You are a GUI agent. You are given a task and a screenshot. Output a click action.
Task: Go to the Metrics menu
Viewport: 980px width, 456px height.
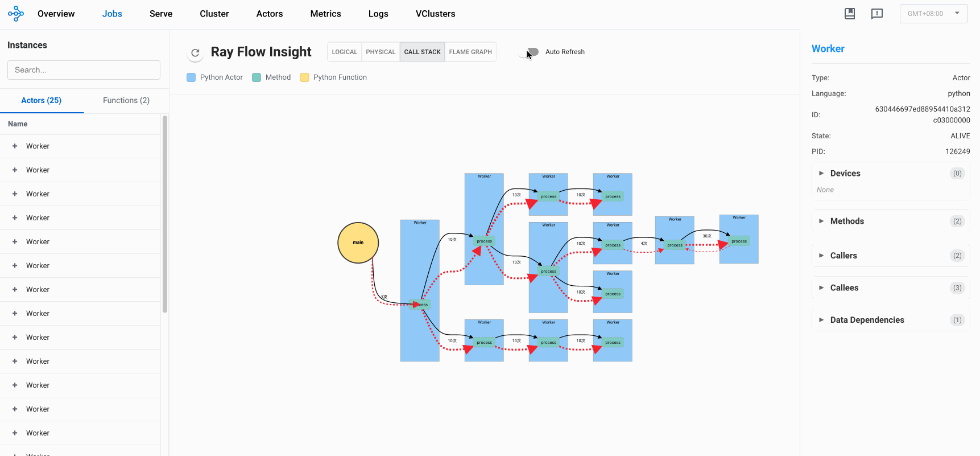pyautogui.click(x=325, y=14)
